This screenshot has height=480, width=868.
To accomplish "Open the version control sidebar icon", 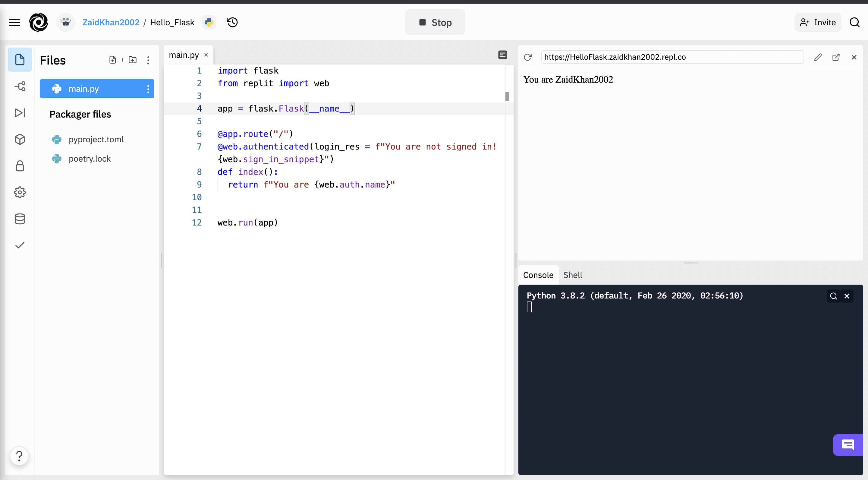I will point(20,86).
